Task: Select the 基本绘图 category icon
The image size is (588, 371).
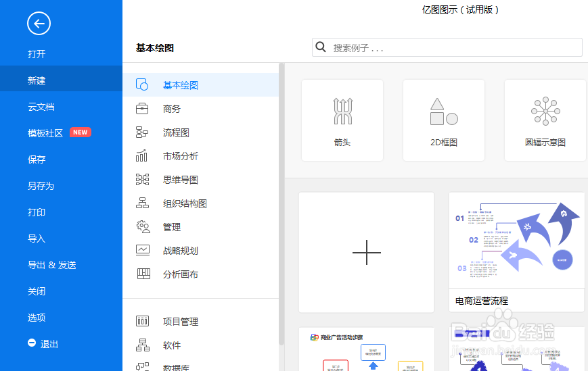Action: pyautogui.click(x=142, y=84)
